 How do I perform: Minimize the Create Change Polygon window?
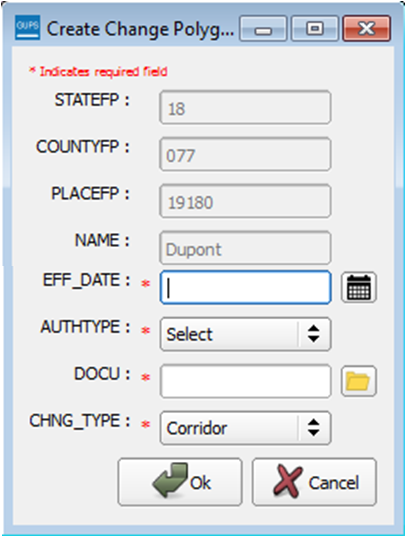coord(263,28)
